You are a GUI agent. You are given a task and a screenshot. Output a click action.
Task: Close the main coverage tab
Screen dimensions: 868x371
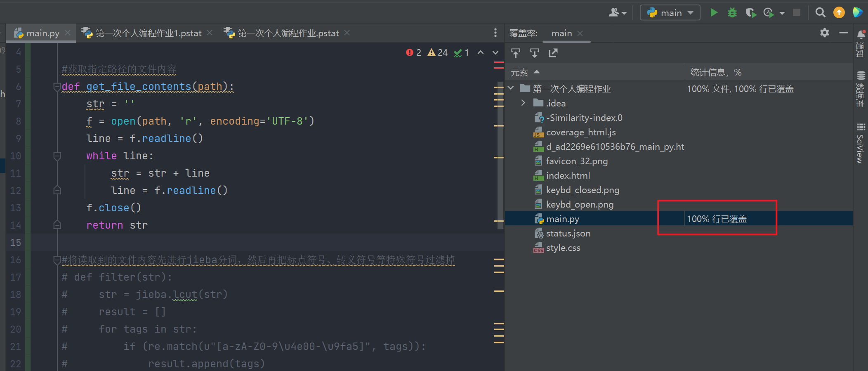coord(580,33)
